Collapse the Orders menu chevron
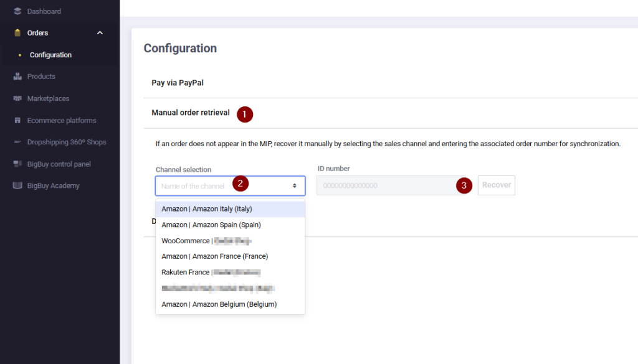The width and height of the screenshot is (638, 364). tap(100, 33)
